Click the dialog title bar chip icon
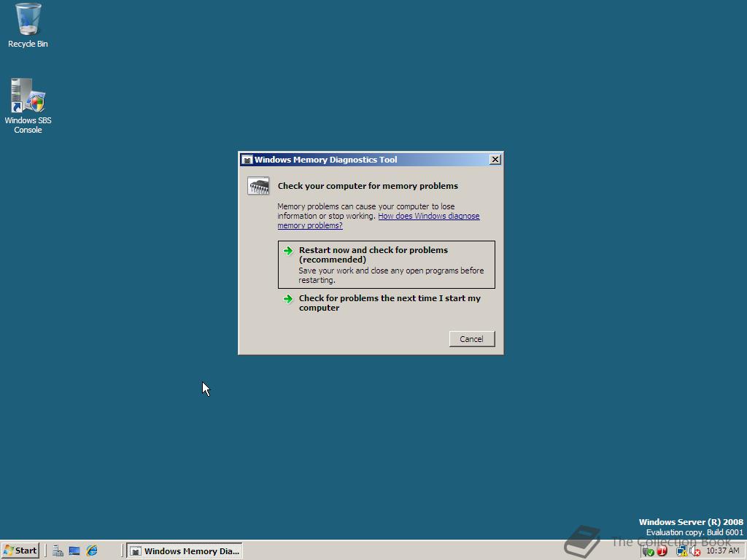Screen dimensions: 747x560 click(x=247, y=160)
